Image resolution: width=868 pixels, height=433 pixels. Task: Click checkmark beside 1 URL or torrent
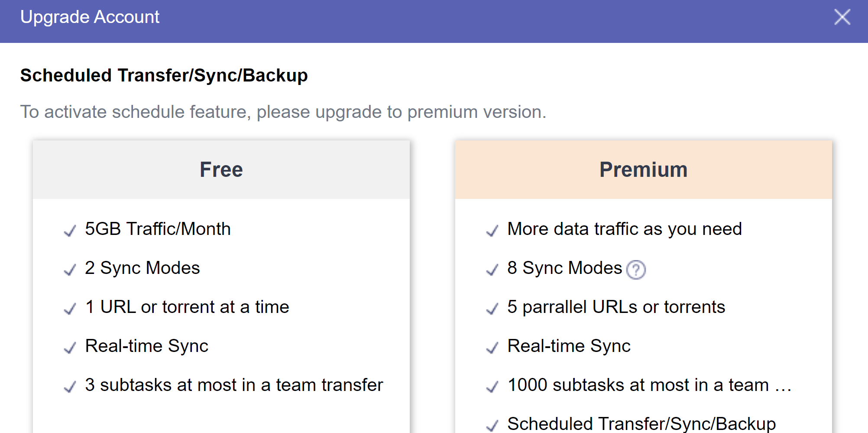70,309
